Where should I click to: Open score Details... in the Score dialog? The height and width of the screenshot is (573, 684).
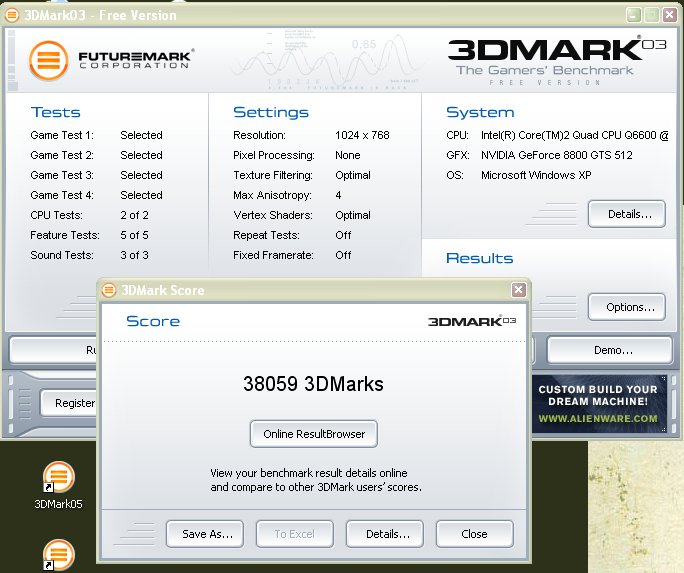[x=385, y=534]
